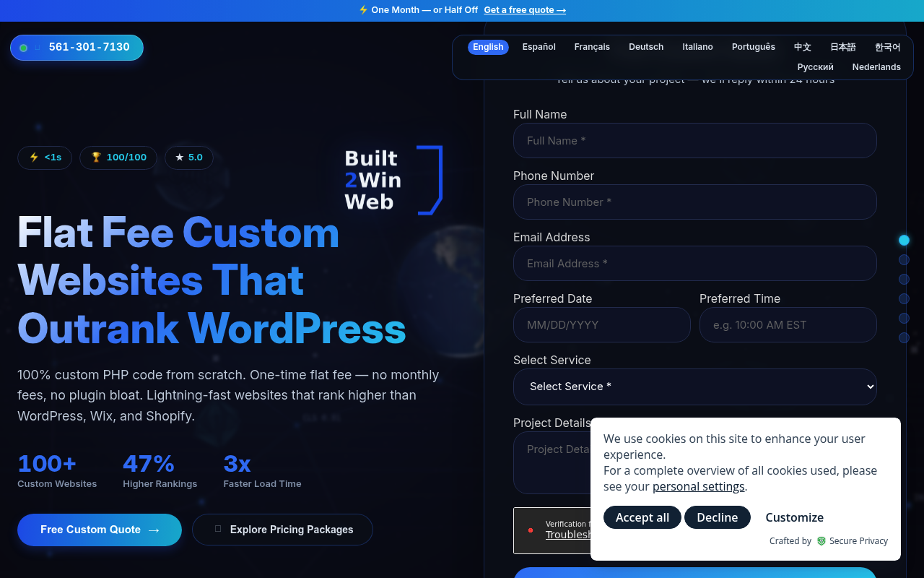Call 561-301-7130 phone button
Image resolution: width=924 pixels, height=578 pixels.
click(77, 48)
